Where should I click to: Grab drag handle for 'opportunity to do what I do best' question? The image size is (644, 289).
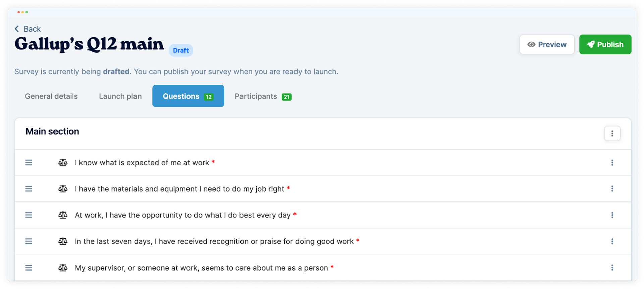click(29, 215)
